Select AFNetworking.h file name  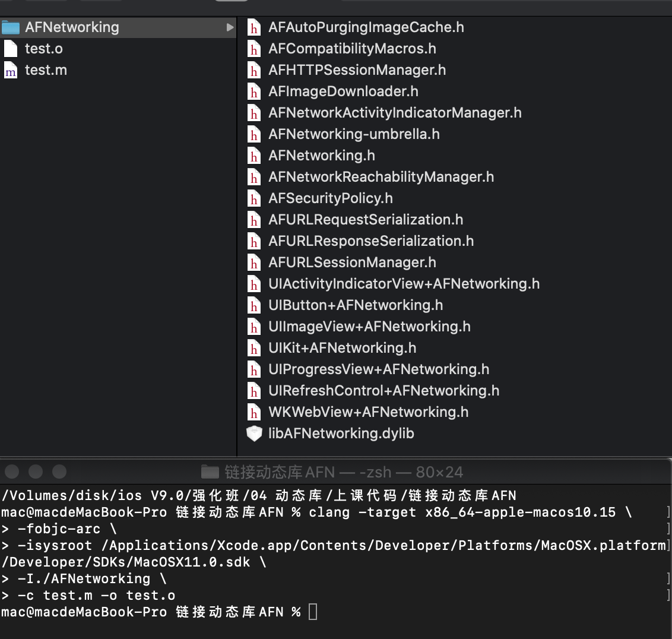point(322,156)
